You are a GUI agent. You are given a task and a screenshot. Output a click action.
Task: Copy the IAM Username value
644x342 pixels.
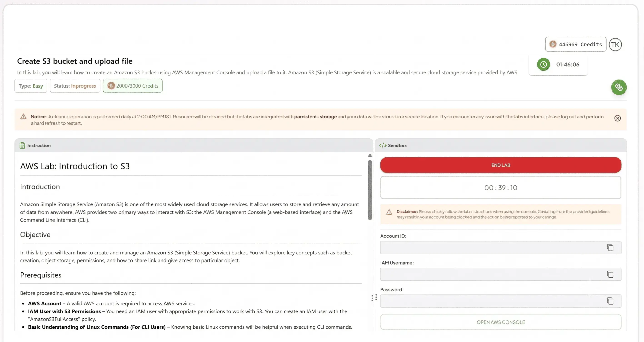point(610,274)
